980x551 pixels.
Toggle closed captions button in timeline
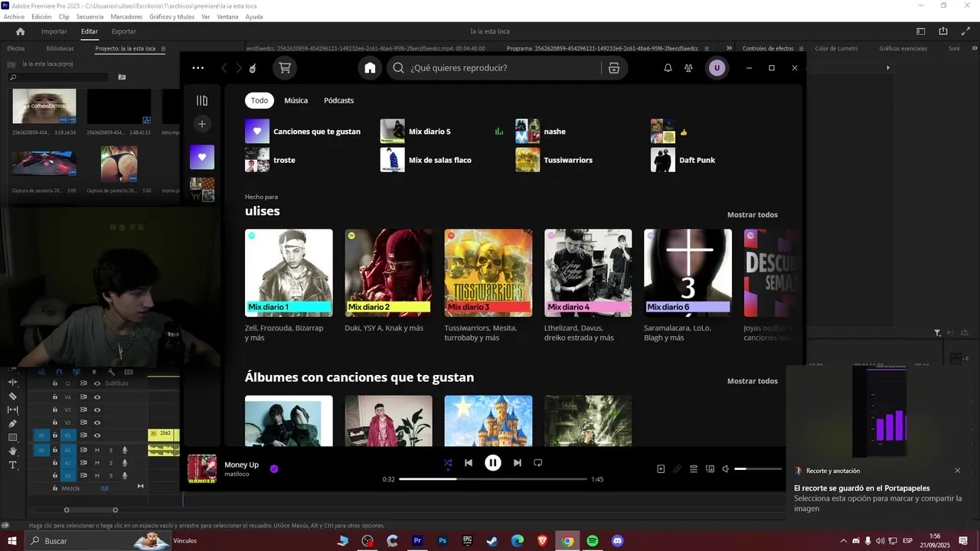(x=128, y=372)
